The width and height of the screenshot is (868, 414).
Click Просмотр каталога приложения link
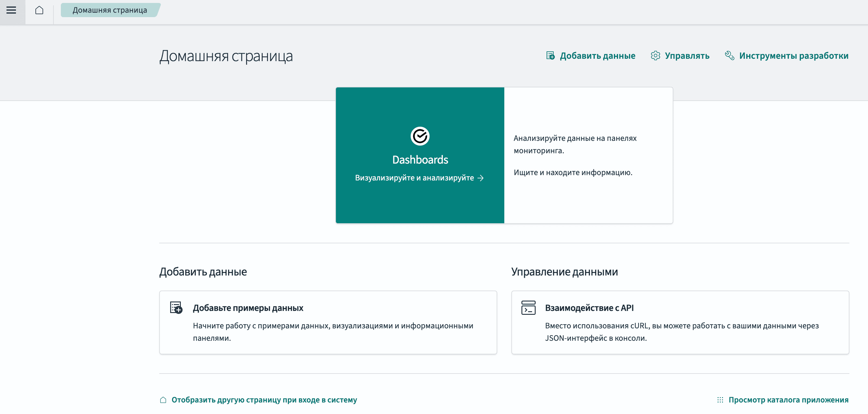[x=788, y=400]
